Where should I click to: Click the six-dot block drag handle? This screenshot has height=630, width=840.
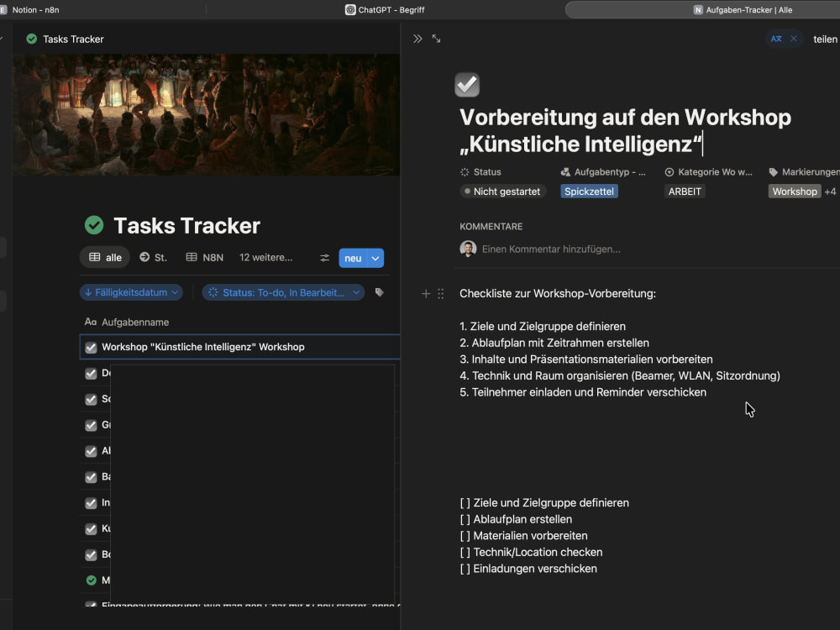(440, 293)
